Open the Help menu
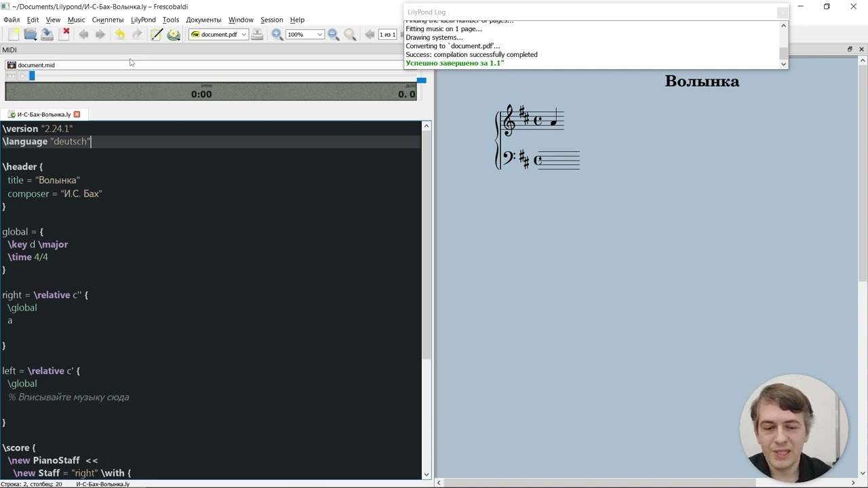 (297, 20)
